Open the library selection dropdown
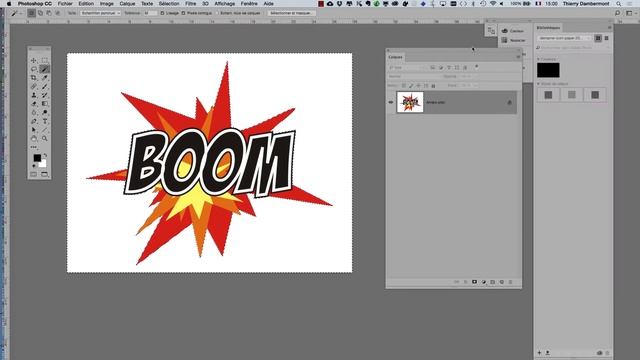Viewport: 640px width, 360px height. pyautogui.click(x=564, y=38)
